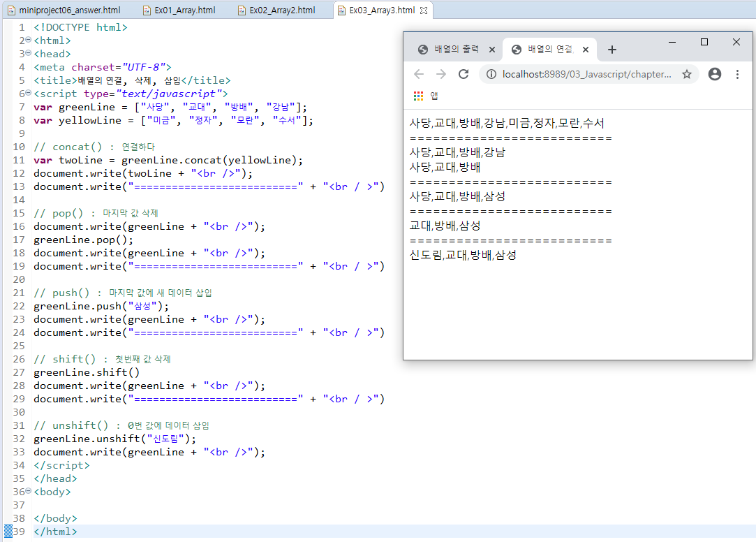
Task: Open a new browser tab
Action: (612, 49)
